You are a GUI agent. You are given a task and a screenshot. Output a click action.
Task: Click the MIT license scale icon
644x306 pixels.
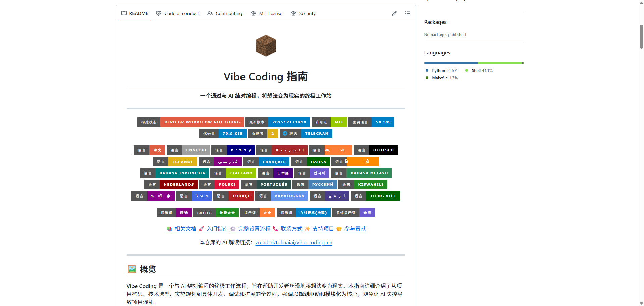[253, 13]
